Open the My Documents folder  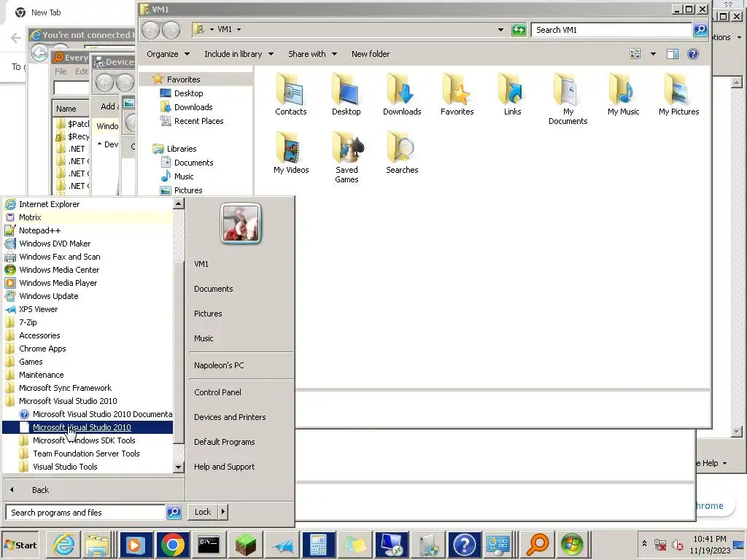coord(568,99)
